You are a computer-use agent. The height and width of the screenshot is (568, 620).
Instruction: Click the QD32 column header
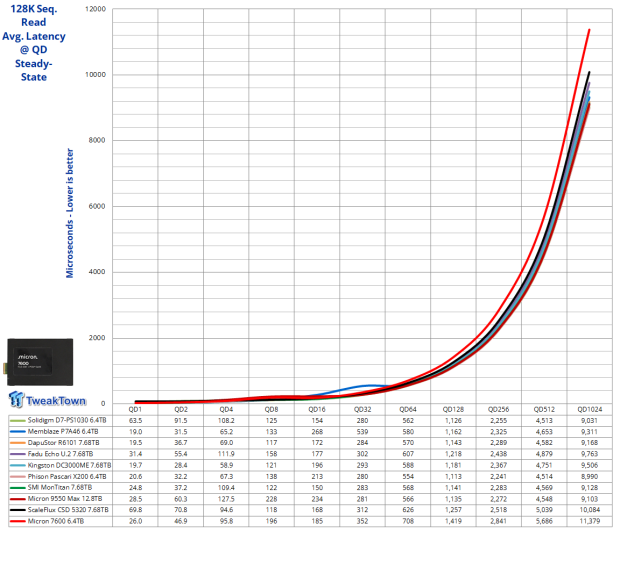(x=362, y=409)
